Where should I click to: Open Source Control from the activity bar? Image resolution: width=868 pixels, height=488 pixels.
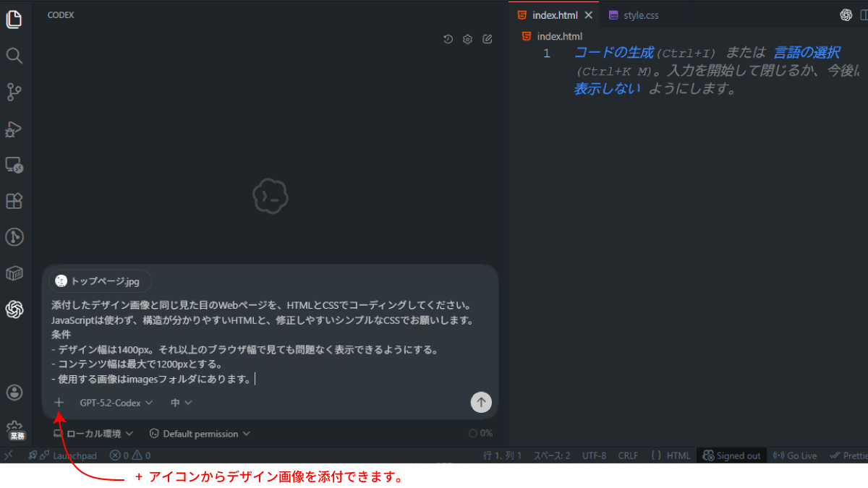pos(15,92)
